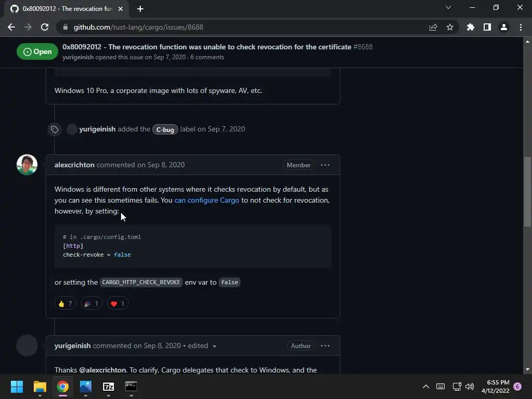The width and height of the screenshot is (532, 399).
Task: Click the Member badge
Action: click(x=299, y=165)
